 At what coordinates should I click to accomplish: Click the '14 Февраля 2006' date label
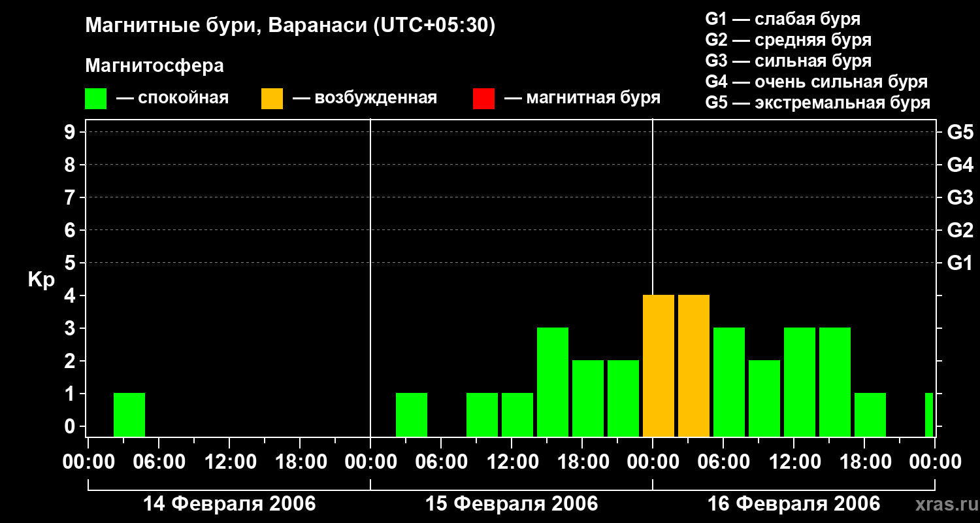point(229,504)
